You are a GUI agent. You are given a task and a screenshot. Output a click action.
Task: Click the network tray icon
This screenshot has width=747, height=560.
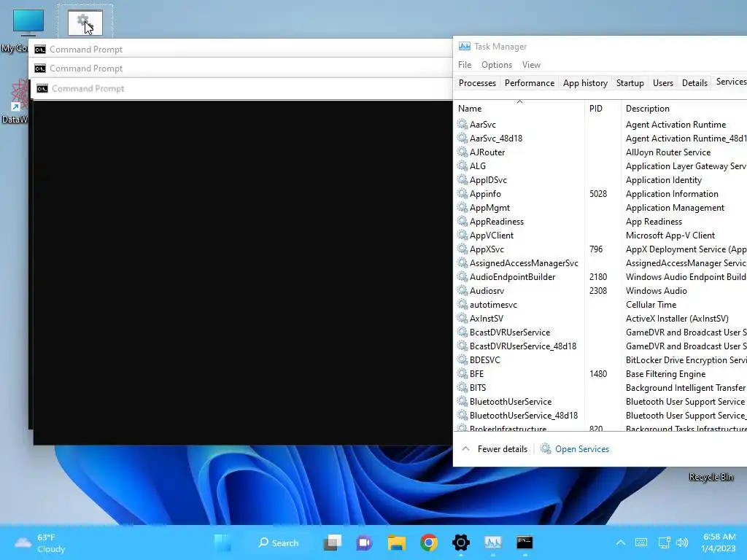664,542
